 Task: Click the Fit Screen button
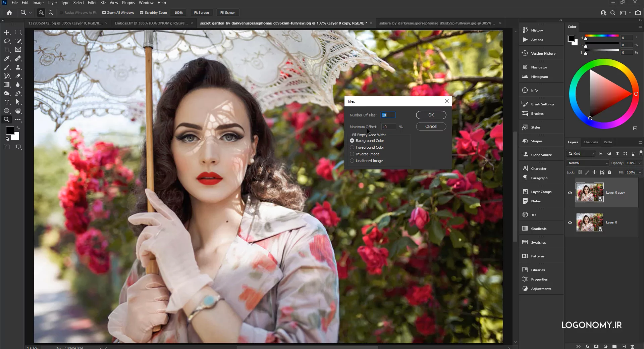(201, 12)
